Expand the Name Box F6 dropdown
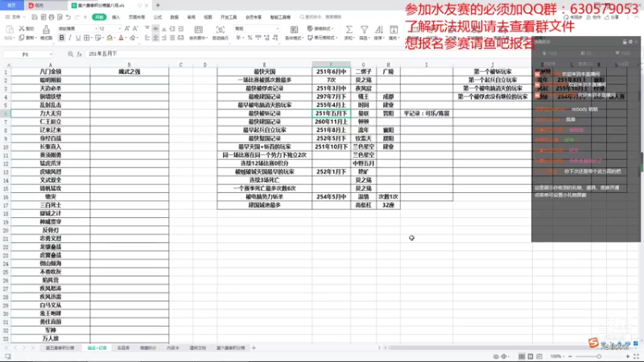644x362 pixels. click(x=51, y=54)
